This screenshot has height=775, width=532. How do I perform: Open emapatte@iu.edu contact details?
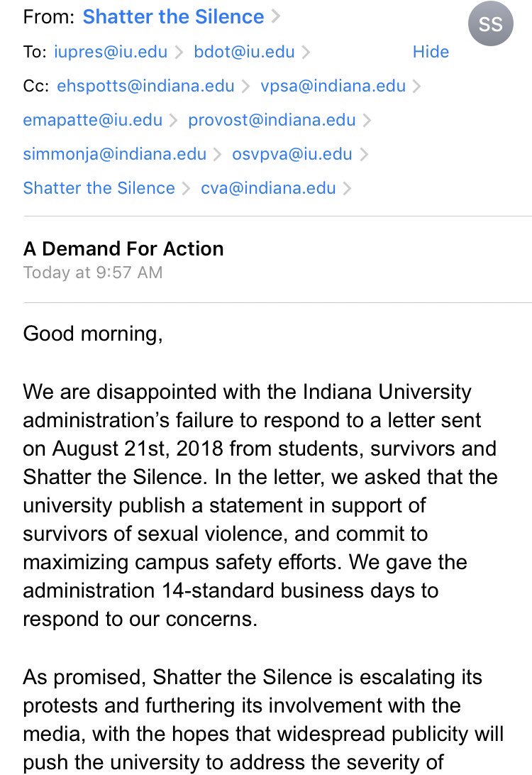(x=93, y=120)
